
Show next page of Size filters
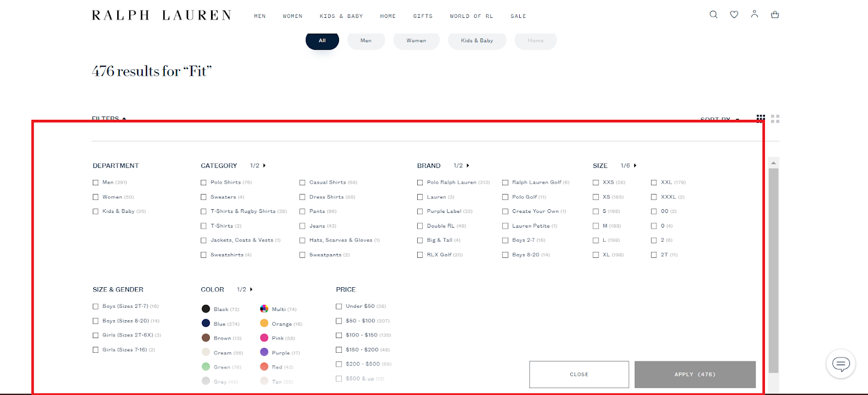[x=635, y=166]
